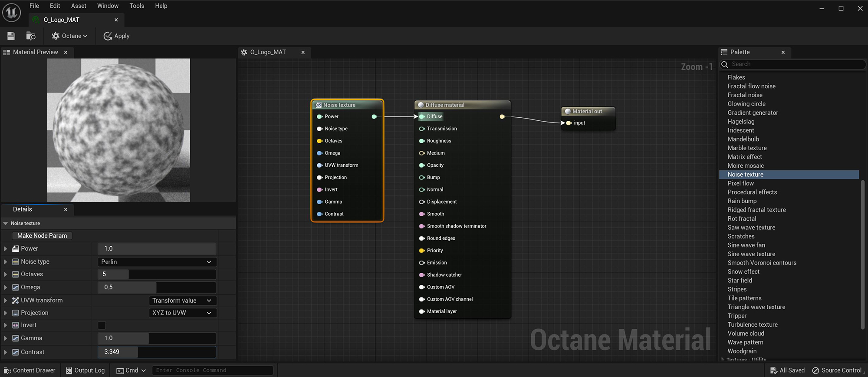
Task: Browse to asset in Content Browser icon
Action: tap(31, 36)
